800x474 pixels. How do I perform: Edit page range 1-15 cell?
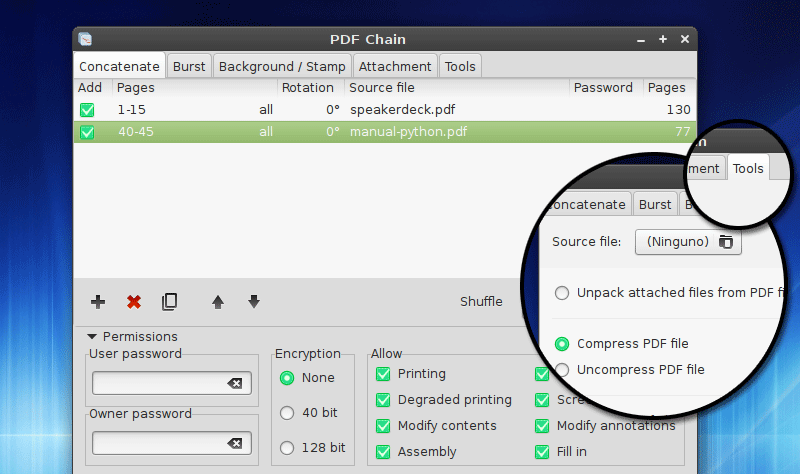click(x=132, y=110)
